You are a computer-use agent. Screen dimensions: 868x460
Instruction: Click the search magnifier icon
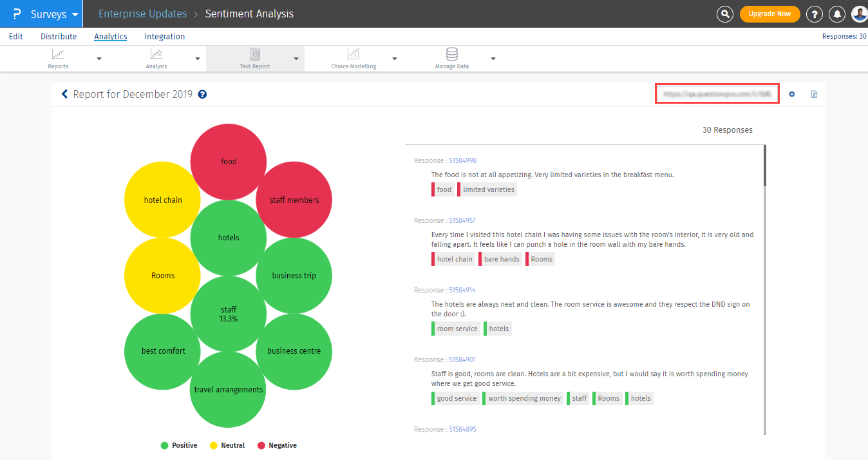pos(725,14)
